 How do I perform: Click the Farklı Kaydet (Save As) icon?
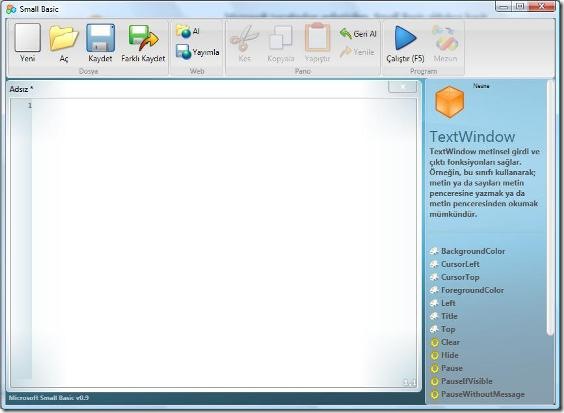point(144,38)
